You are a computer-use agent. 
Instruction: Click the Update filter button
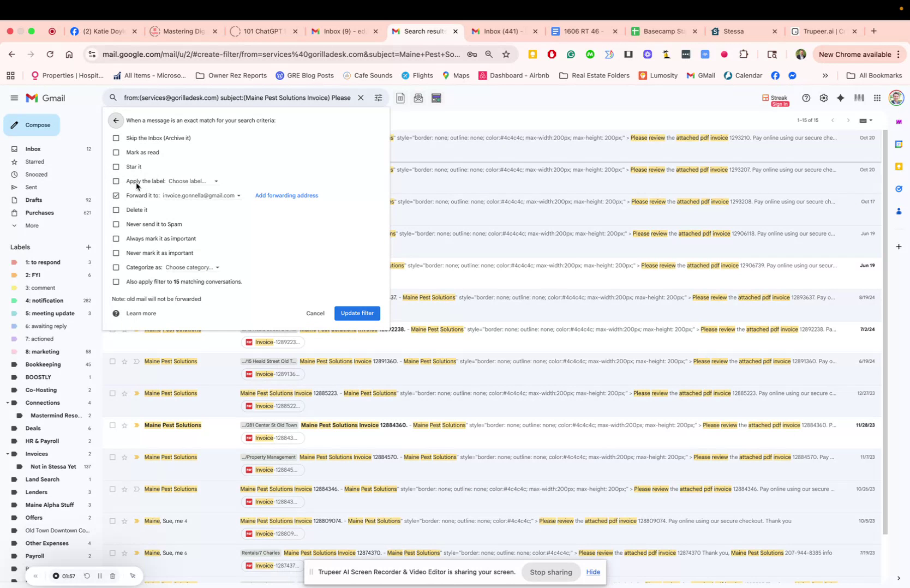click(x=357, y=313)
